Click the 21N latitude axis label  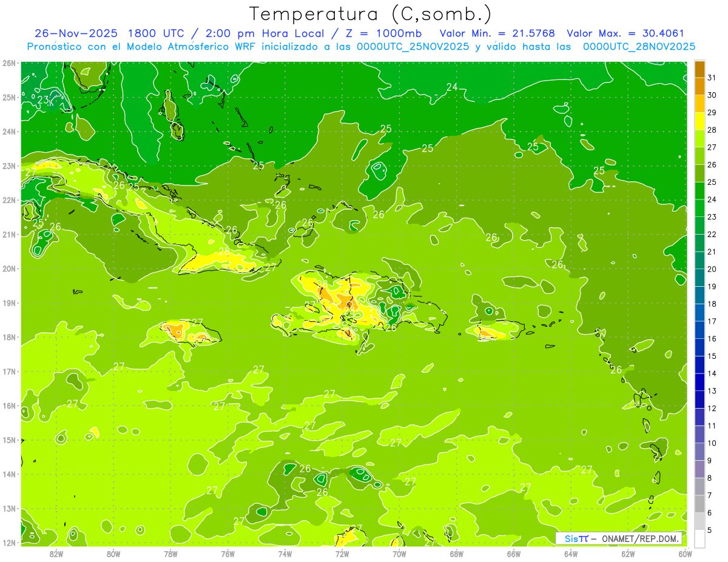(x=9, y=234)
